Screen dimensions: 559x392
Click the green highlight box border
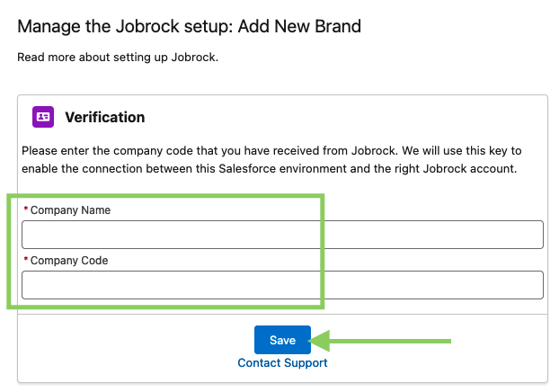pos(9,252)
